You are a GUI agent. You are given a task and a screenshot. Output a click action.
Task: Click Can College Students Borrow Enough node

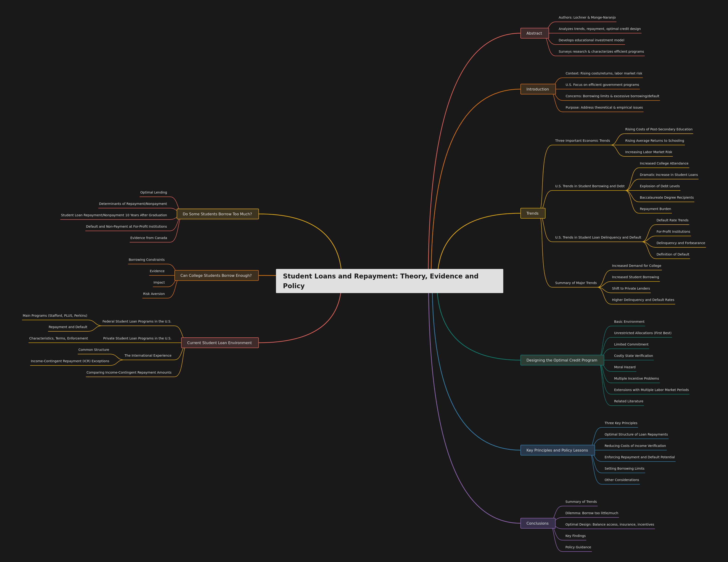216,275
